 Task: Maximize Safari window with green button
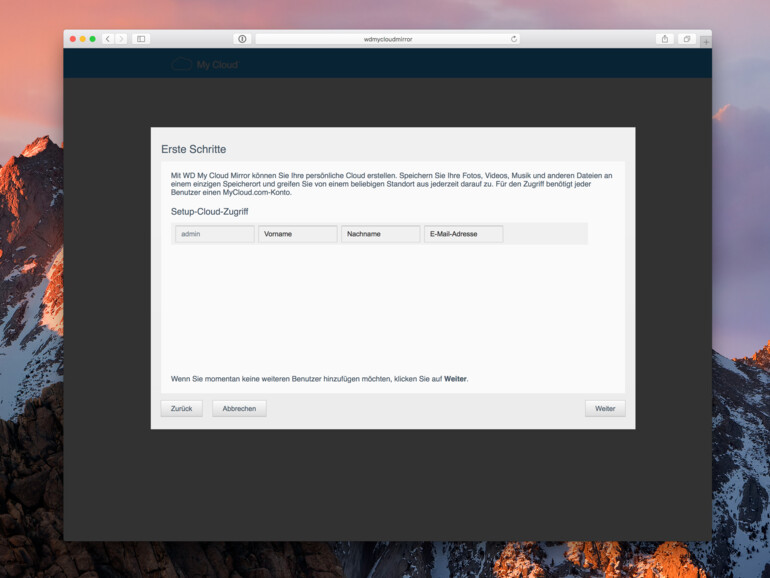click(x=92, y=39)
